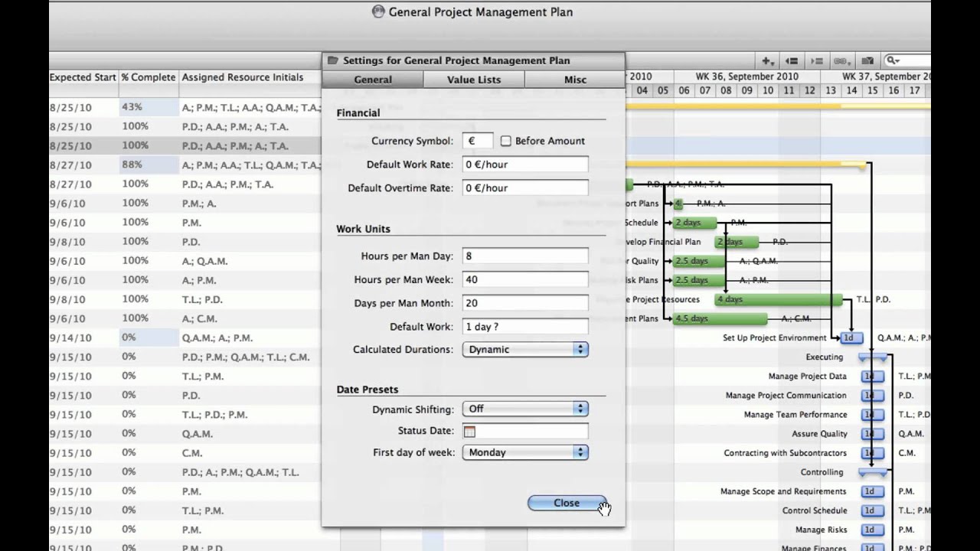Select the 43% complete cell

[149, 107]
